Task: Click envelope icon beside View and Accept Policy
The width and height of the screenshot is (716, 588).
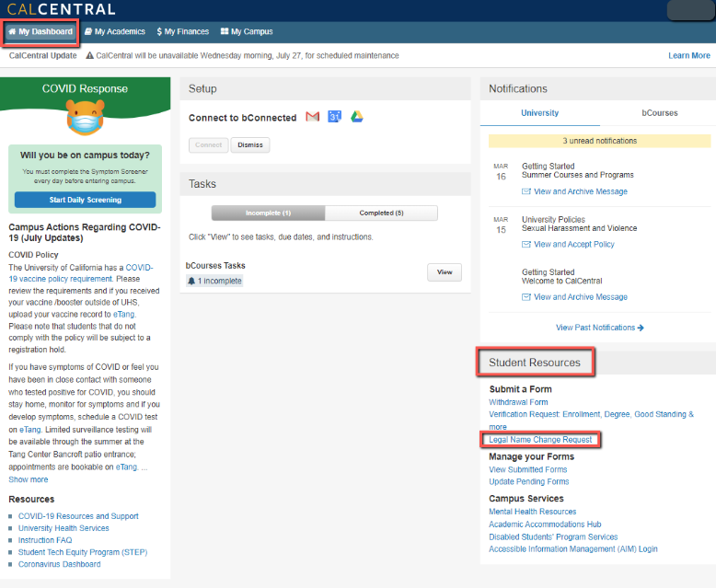Action: tap(526, 245)
